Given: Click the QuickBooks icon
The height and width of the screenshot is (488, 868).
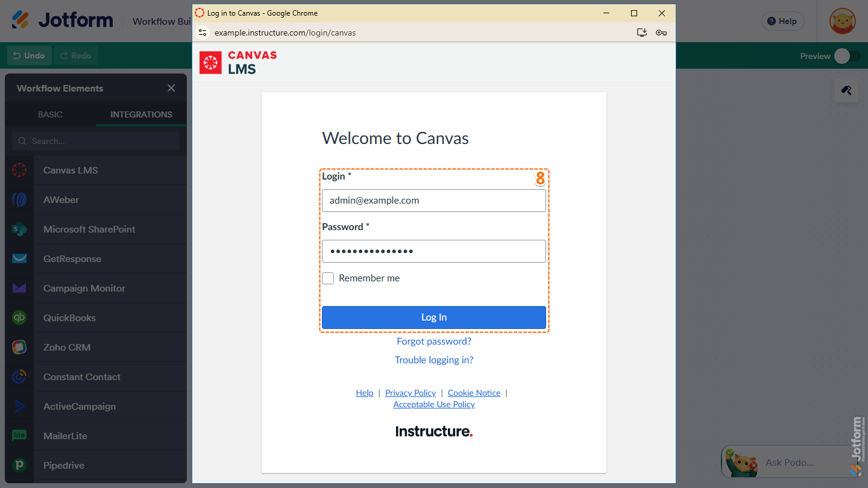Looking at the screenshot, I should (19, 318).
